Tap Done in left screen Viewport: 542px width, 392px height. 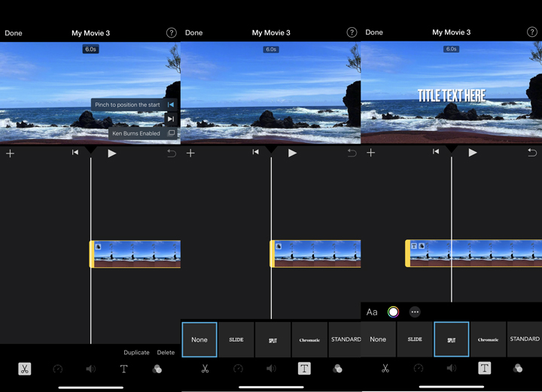(x=14, y=33)
